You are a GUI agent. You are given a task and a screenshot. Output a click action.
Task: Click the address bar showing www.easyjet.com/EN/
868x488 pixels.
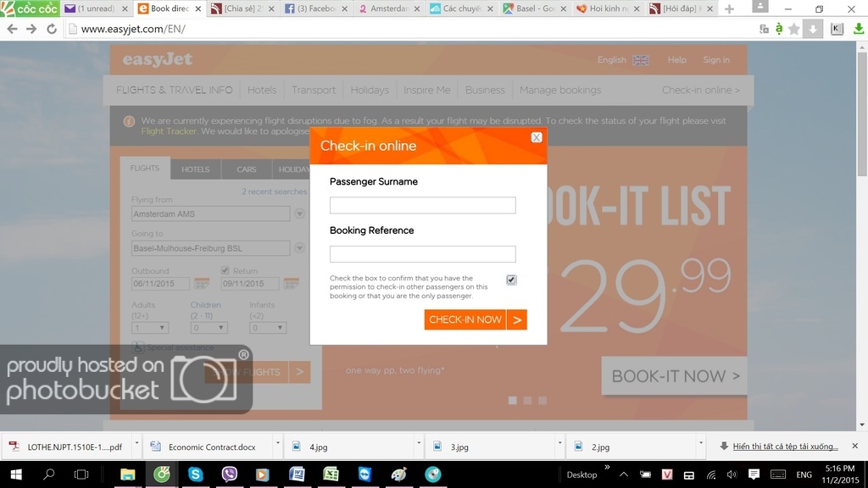point(409,29)
